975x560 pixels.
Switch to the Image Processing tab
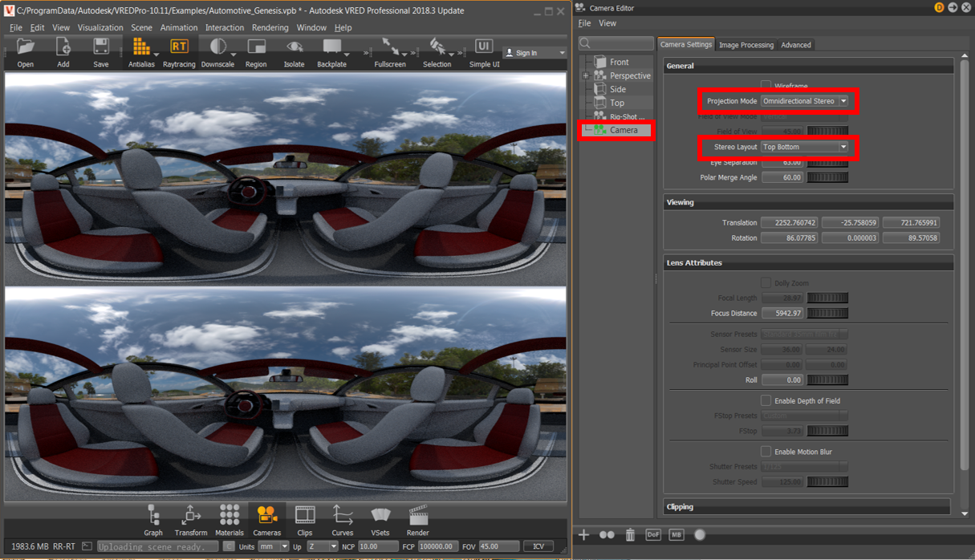click(745, 45)
